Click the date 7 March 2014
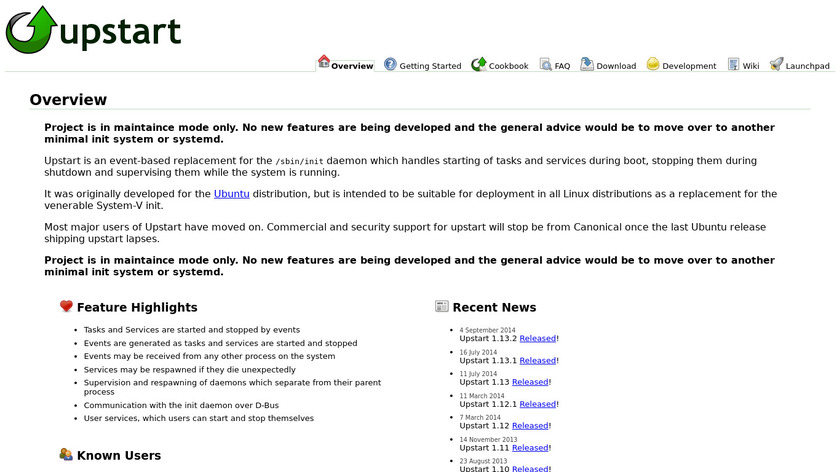This screenshot has width=840, height=472. [x=480, y=417]
